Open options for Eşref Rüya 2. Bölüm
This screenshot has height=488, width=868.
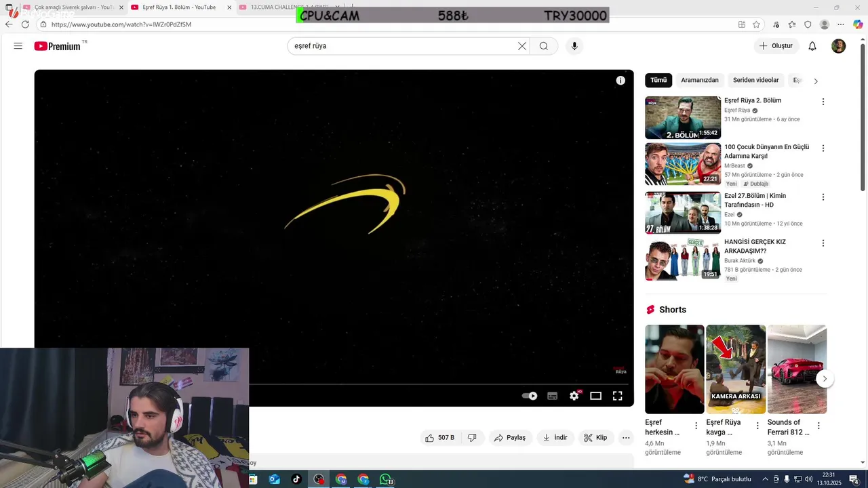pos(823,102)
